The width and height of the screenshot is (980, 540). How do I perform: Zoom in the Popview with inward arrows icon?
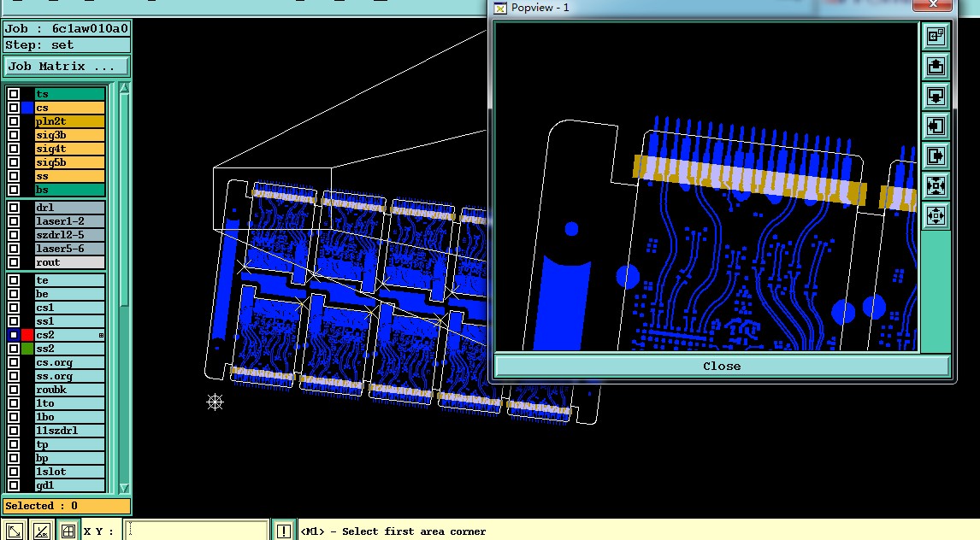(936, 186)
